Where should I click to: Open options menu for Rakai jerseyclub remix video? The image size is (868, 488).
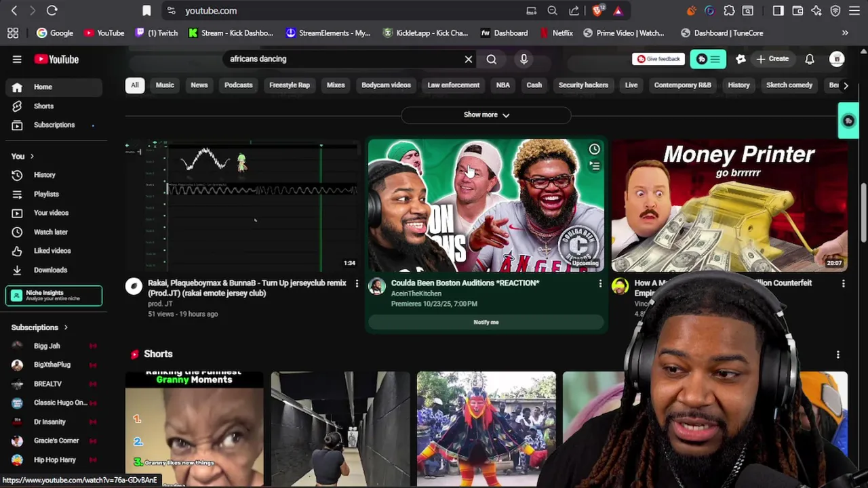(x=357, y=283)
